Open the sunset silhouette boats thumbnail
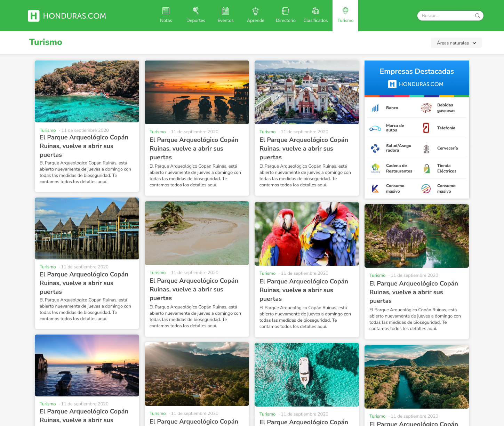The height and width of the screenshot is (426, 504). click(197, 92)
